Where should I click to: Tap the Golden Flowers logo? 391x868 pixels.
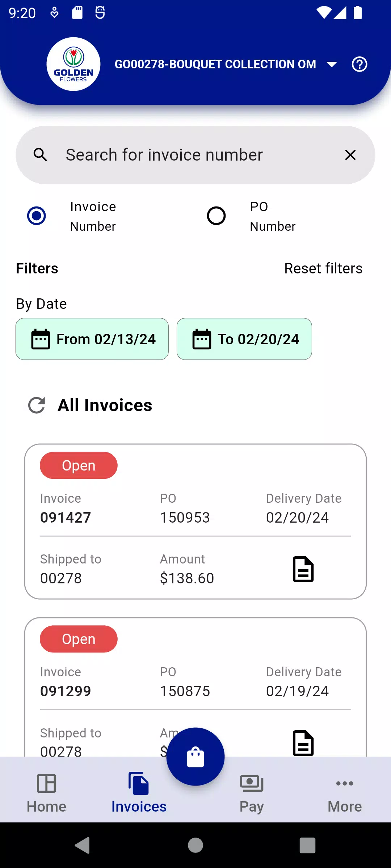73,64
